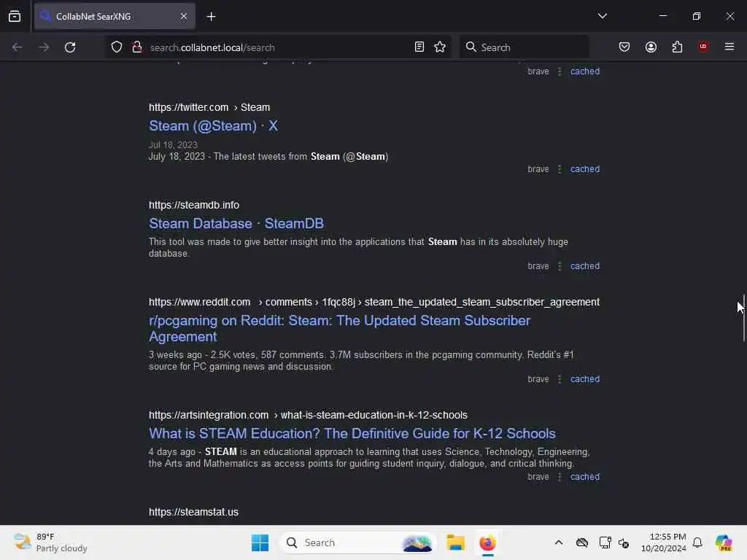The height and width of the screenshot is (560, 747).
Task: Click the https://steamstat.us URL text
Action: [193, 512]
